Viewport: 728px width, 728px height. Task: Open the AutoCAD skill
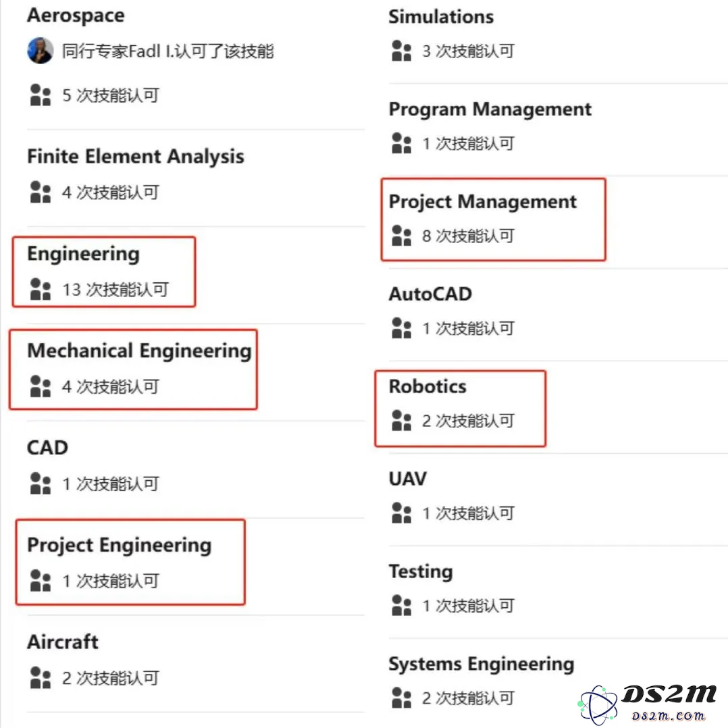430,294
